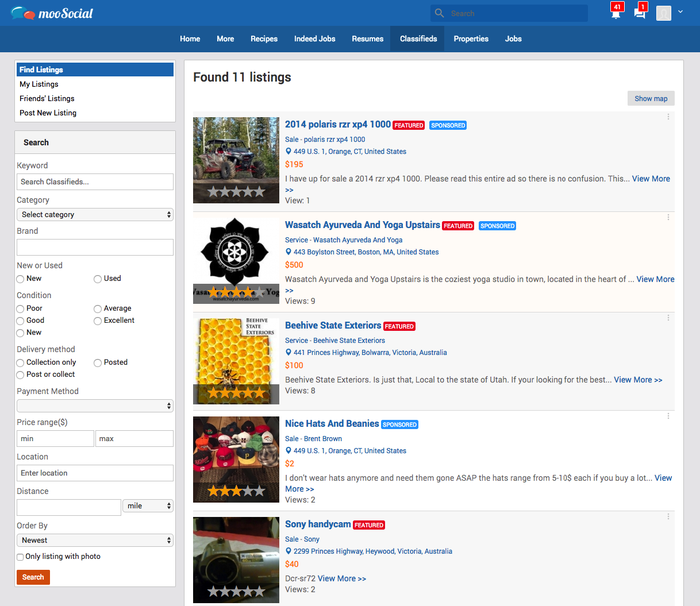Open the More menu item
The height and width of the screenshot is (606, 700).
(225, 39)
